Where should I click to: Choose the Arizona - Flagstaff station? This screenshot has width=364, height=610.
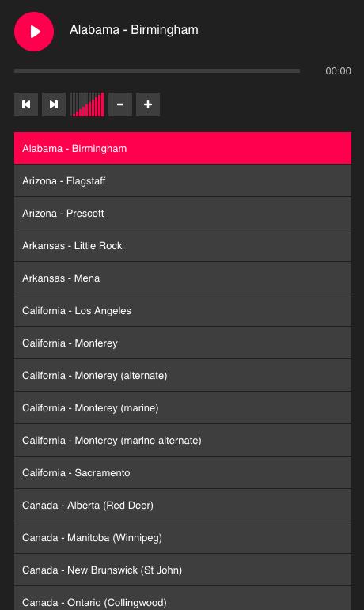pyautogui.click(x=183, y=181)
